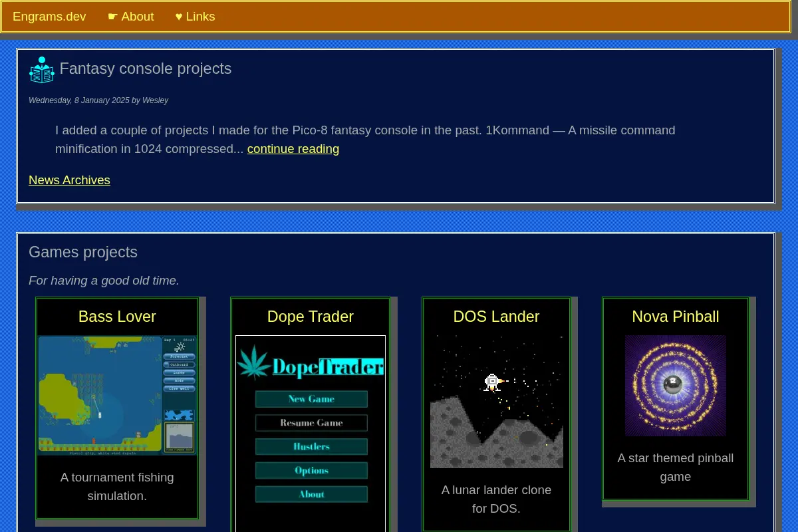Open the Nova Pinball project title
798x532 pixels.
tap(676, 317)
